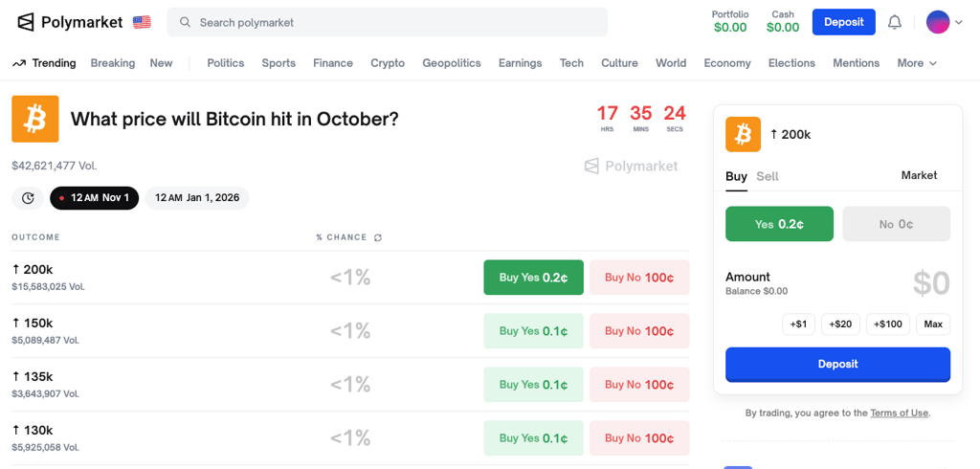The image size is (980, 469).
Task: Expand the ↑ 150k outcome row
Action: coord(350,331)
